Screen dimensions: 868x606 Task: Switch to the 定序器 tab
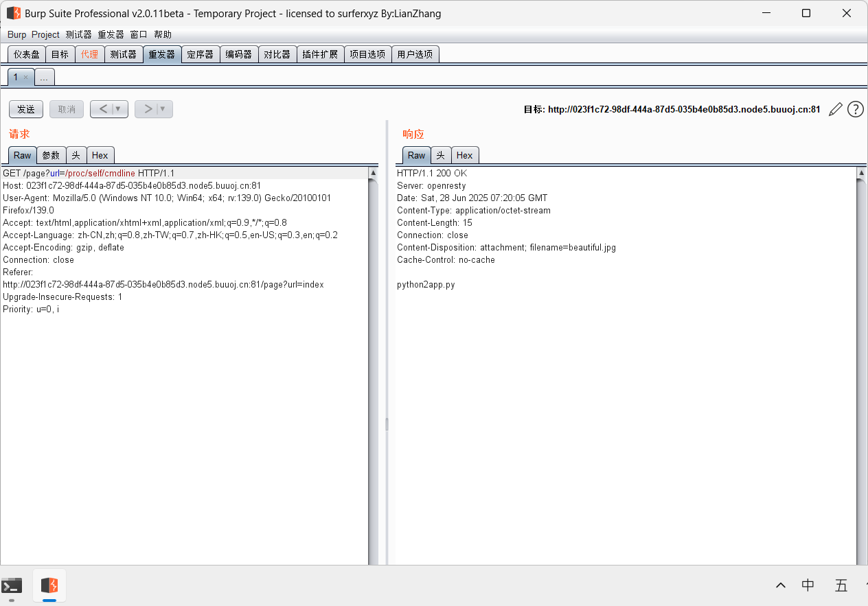coord(201,54)
